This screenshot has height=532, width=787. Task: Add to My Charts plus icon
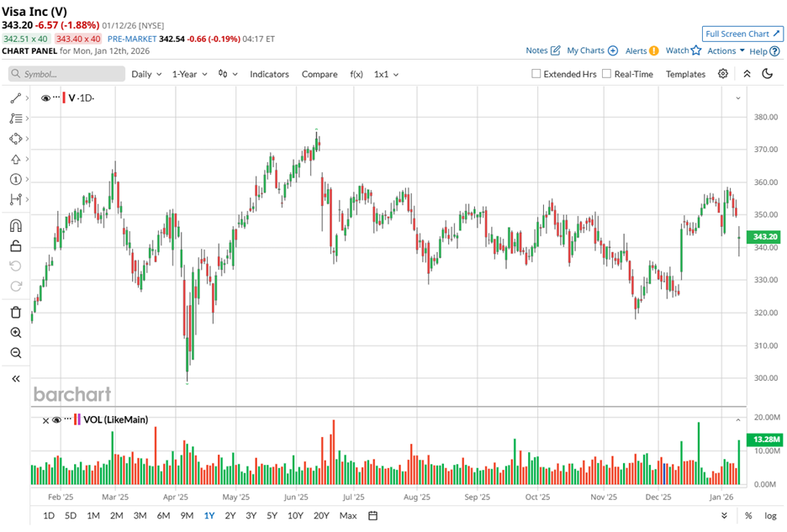[613, 50]
